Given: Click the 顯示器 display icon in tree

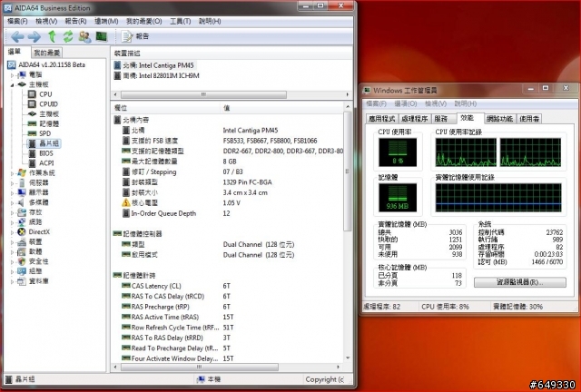Looking at the screenshot, I should pyautogui.click(x=22, y=192).
